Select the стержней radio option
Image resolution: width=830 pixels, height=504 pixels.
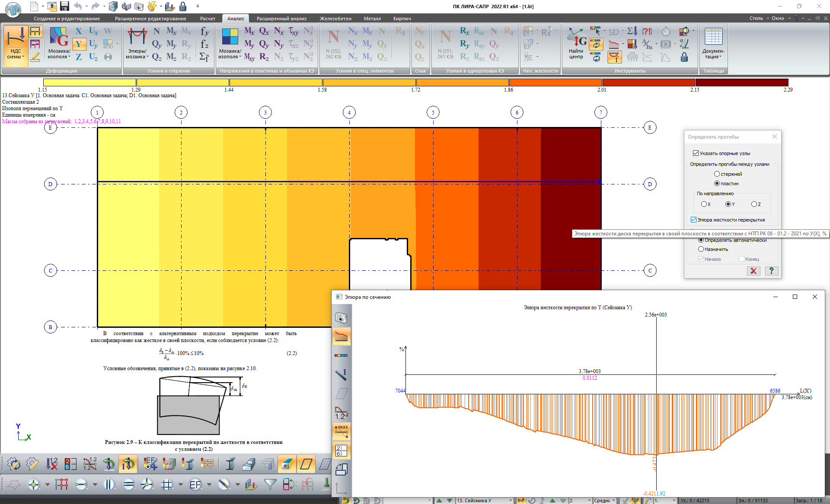[717, 174]
